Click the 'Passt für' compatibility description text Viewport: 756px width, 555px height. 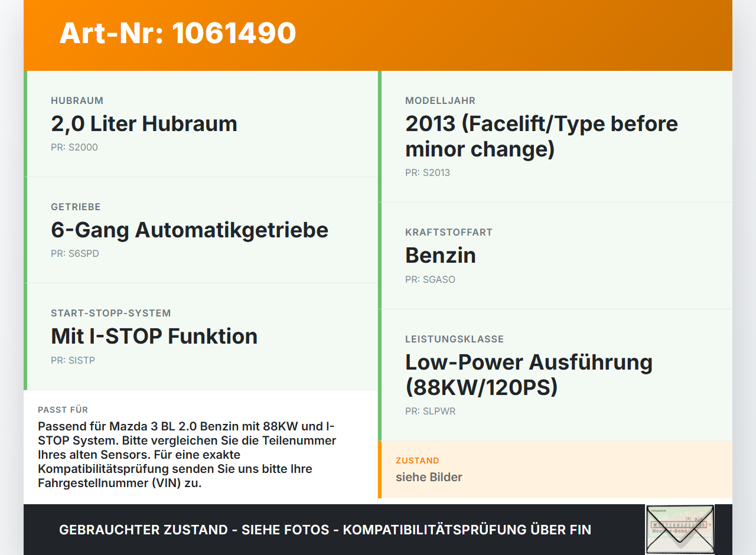(188, 455)
